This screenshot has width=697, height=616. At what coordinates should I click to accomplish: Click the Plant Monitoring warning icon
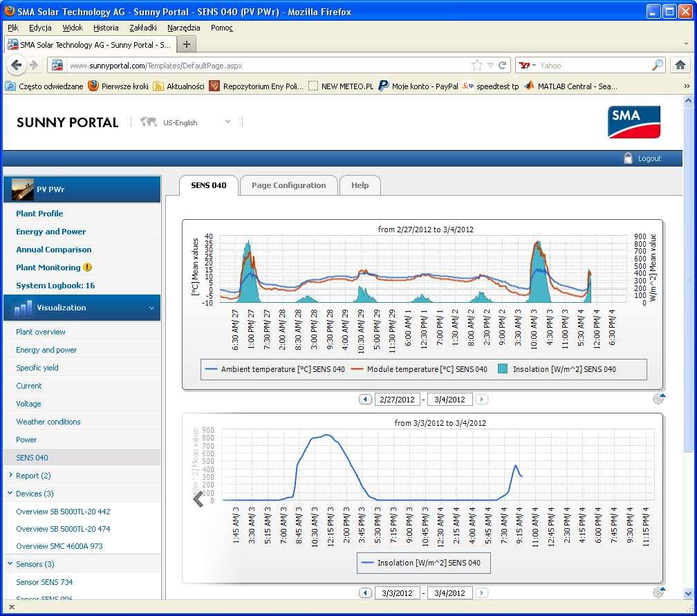(88, 268)
